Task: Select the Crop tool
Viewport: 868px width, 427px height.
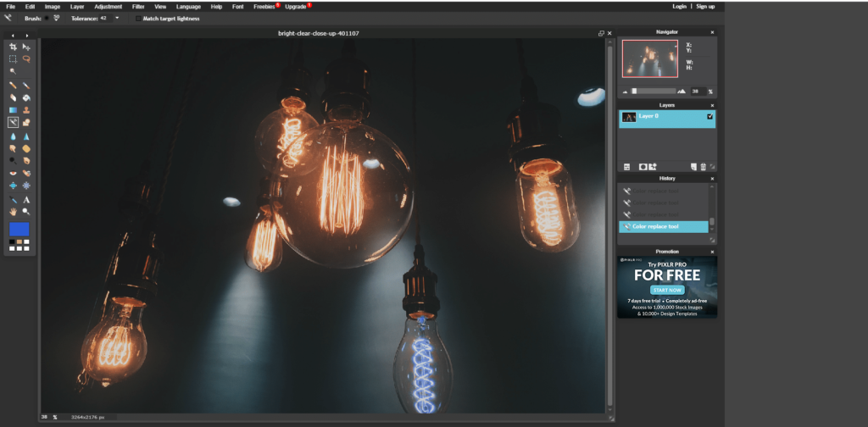Action: point(13,47)
